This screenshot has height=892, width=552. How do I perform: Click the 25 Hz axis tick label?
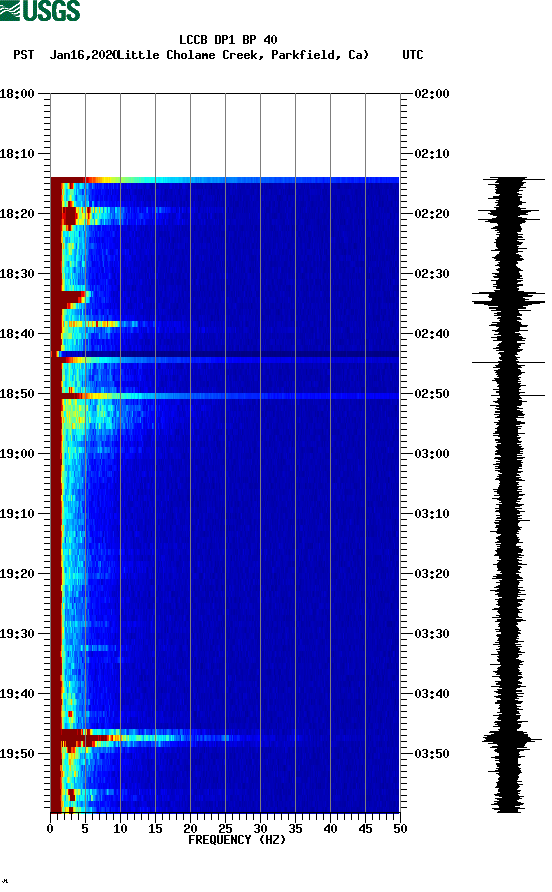tap(225, 829)
